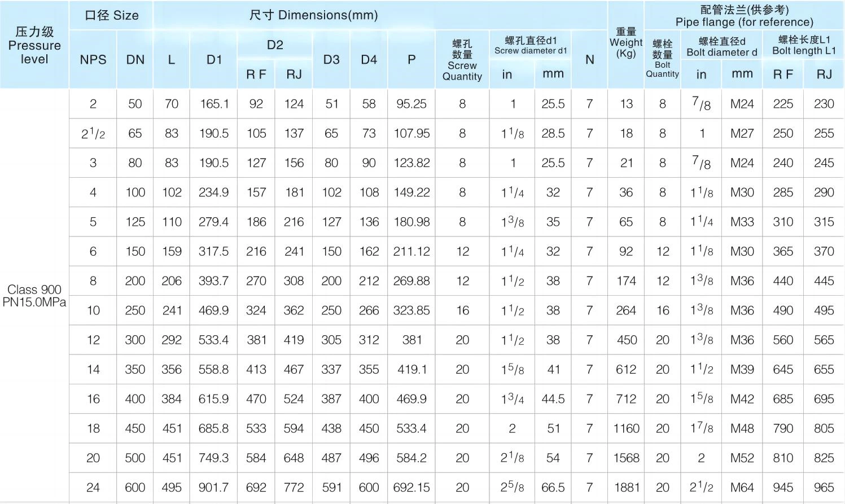Click D4 value '496' cell
845x504 pixels.
click(369, 458)
